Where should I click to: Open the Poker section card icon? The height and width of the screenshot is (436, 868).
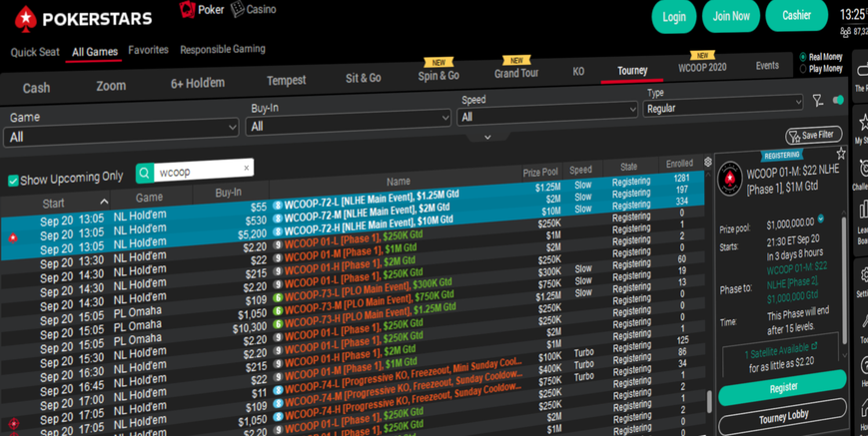click(187, 9)
